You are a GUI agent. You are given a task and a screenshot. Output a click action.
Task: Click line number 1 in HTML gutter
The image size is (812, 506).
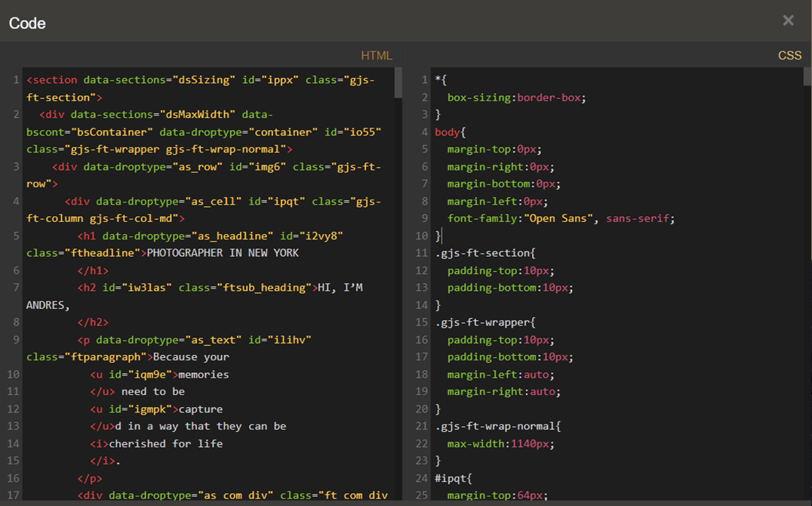[15, 80]
